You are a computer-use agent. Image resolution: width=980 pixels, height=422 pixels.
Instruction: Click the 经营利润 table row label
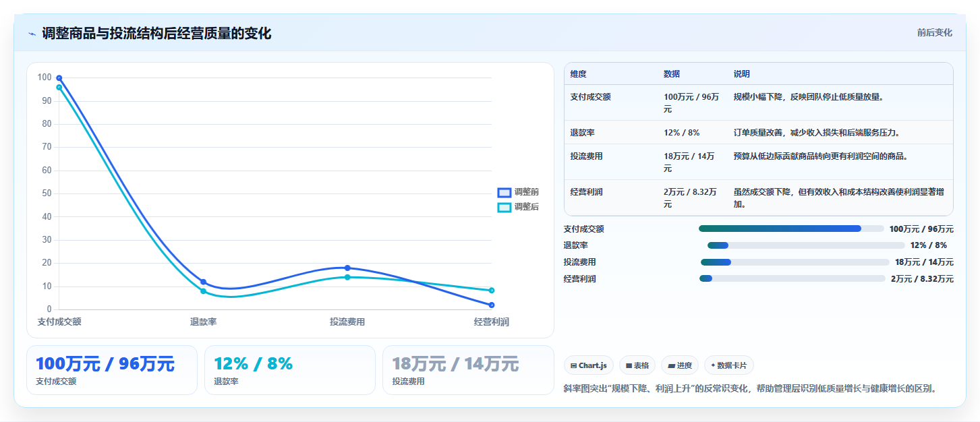[x=586, y=192]
